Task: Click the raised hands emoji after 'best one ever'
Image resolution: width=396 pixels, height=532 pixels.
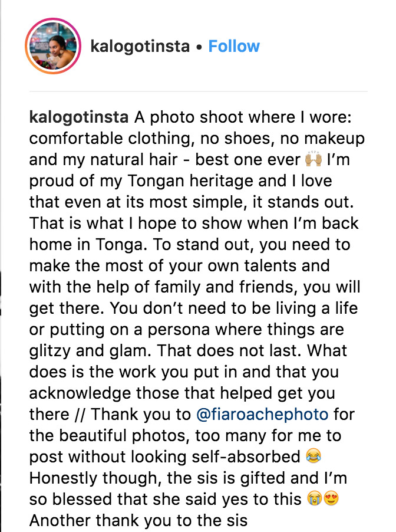Action: click(x=313, y=159)
